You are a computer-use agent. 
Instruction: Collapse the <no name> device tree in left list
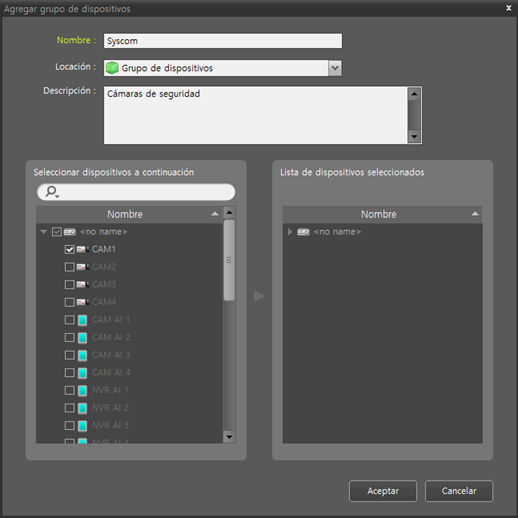(43, 231)
